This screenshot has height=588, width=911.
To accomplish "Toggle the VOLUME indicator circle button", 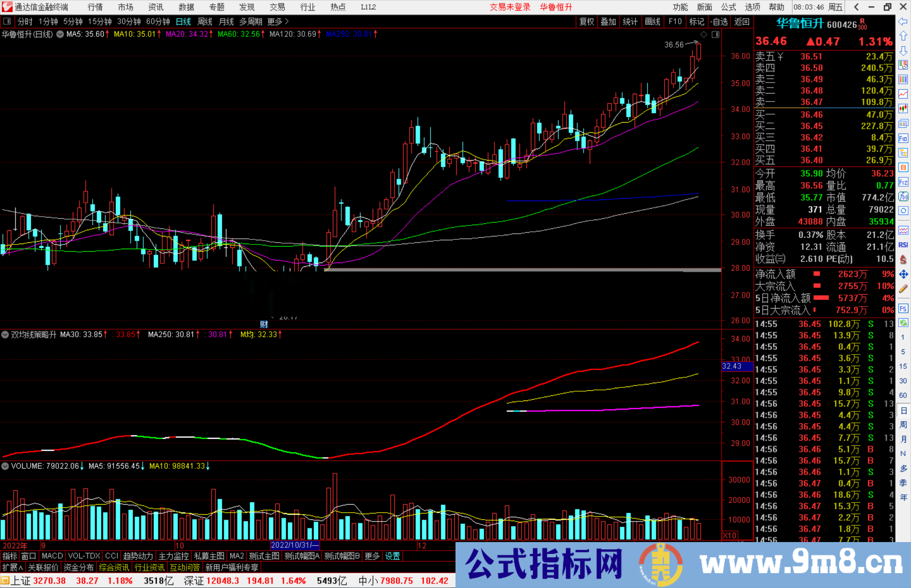I will [5, 466].
